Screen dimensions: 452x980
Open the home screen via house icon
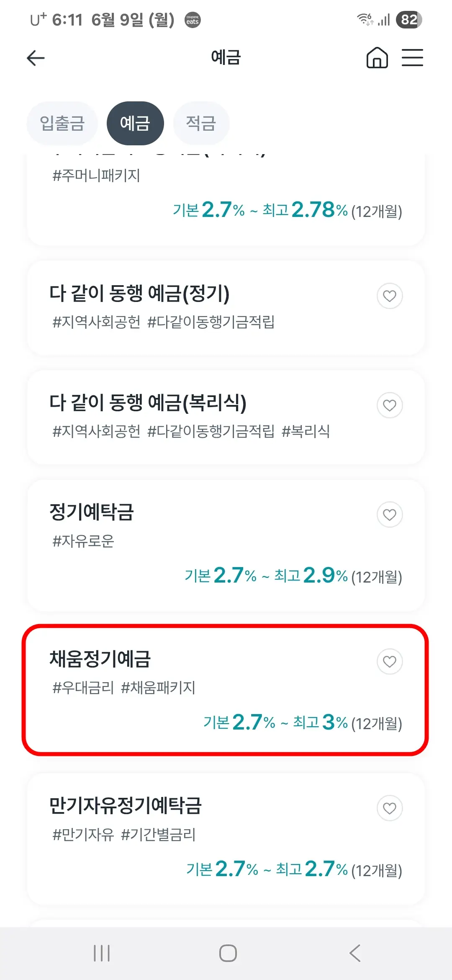point(376,59)
